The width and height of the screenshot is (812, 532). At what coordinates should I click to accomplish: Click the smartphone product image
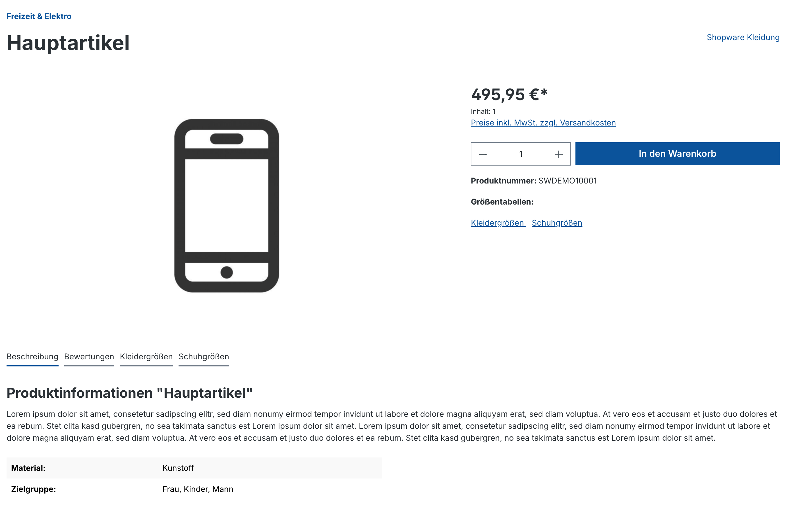[227, 206]
